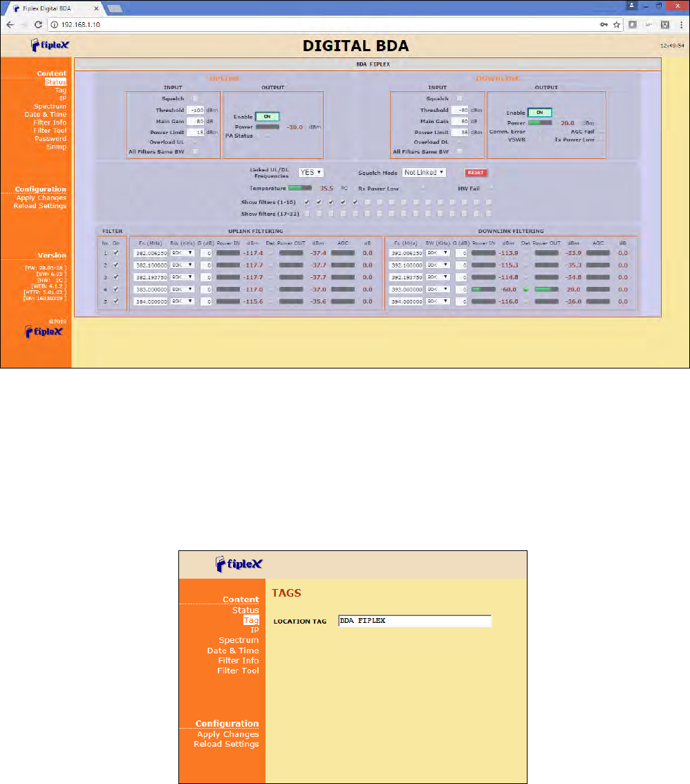Screen dimensions: 690x784
Task: Open downlink BW dropdown for 392.006250
Action: (x=438, y=253)
